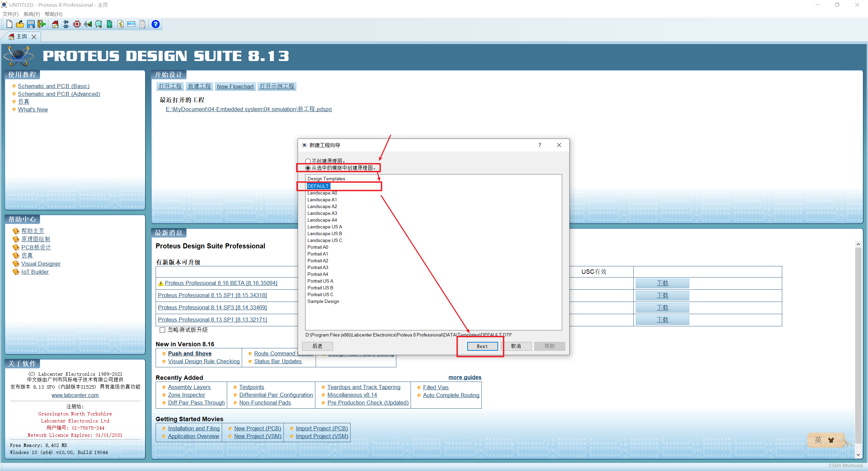This screenshot has width=868, height=471.
Task: Click the more guides link
Action: (465, 377)
